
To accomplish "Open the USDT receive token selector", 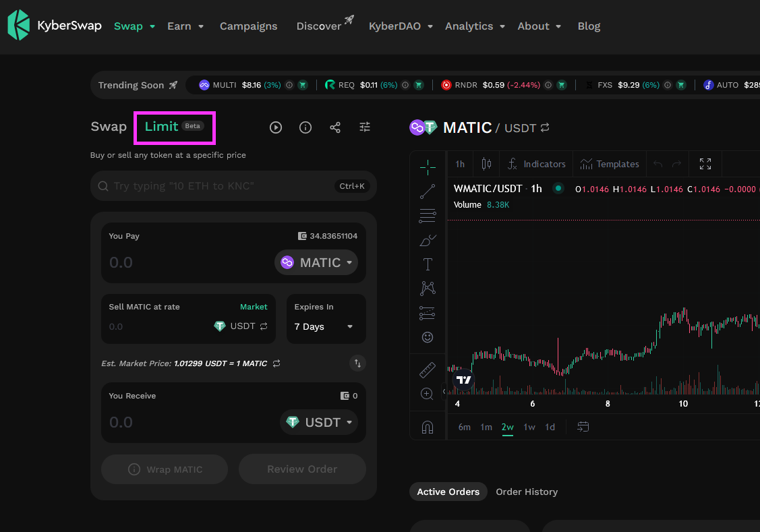I will (319, 423).
